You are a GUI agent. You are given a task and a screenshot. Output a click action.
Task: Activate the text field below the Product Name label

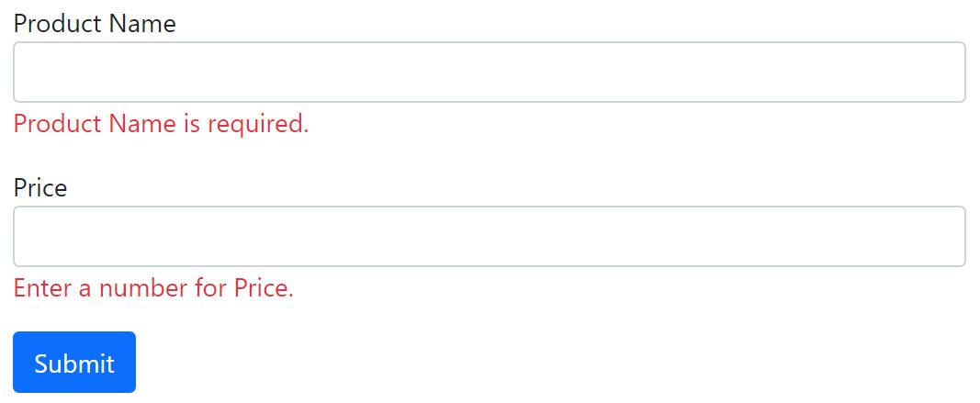[x=490, y=72]
